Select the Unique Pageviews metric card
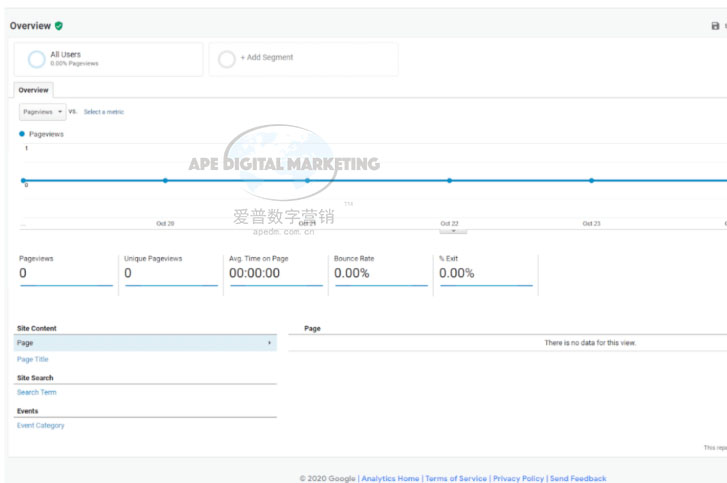 tap(171, 272)
